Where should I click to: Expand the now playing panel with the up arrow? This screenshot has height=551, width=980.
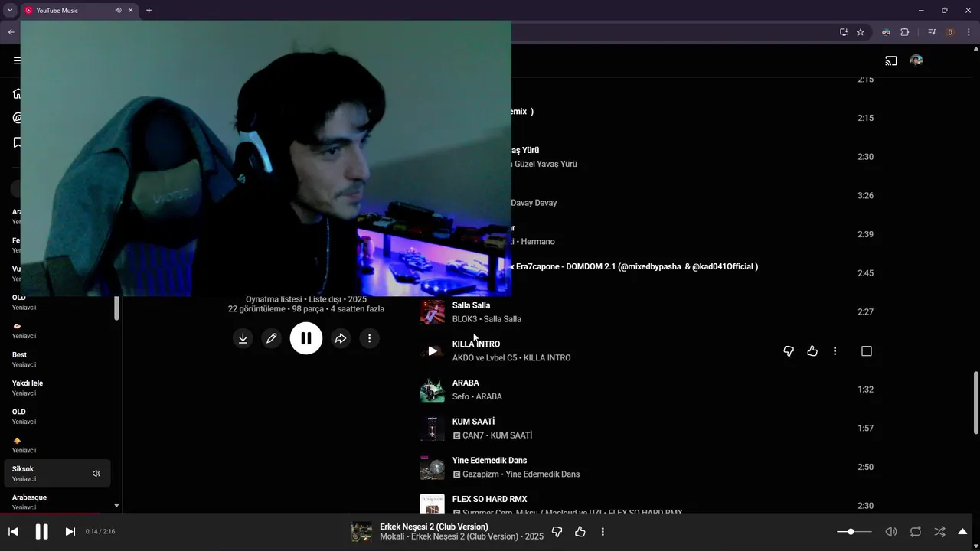(963, 532)
